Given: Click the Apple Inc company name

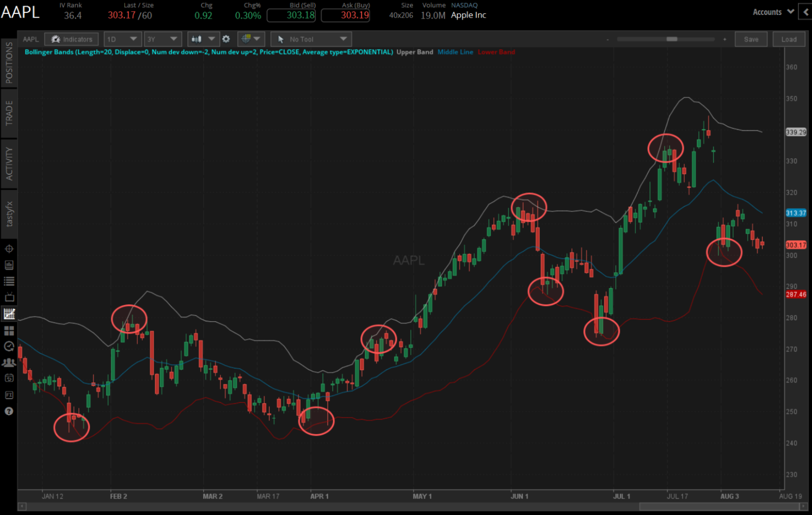Looking at the screenshot, I should 468,15.
